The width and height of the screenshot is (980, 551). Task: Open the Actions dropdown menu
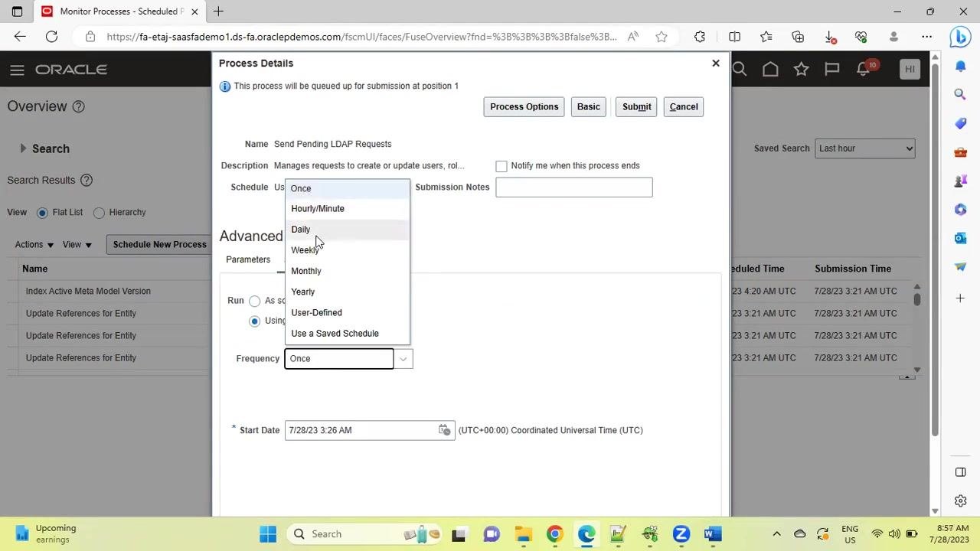(34, 245)
